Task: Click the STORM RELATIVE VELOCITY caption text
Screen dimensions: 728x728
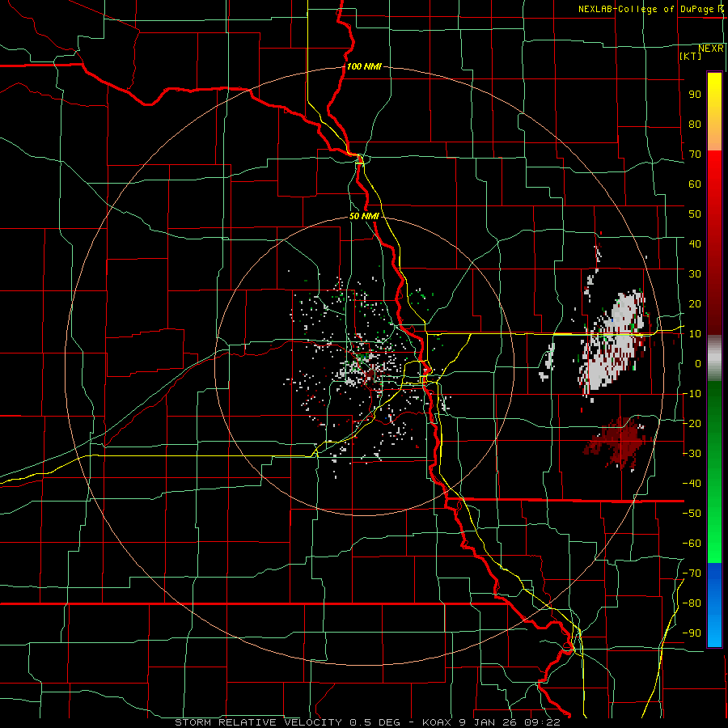Action: click(258, 722)
